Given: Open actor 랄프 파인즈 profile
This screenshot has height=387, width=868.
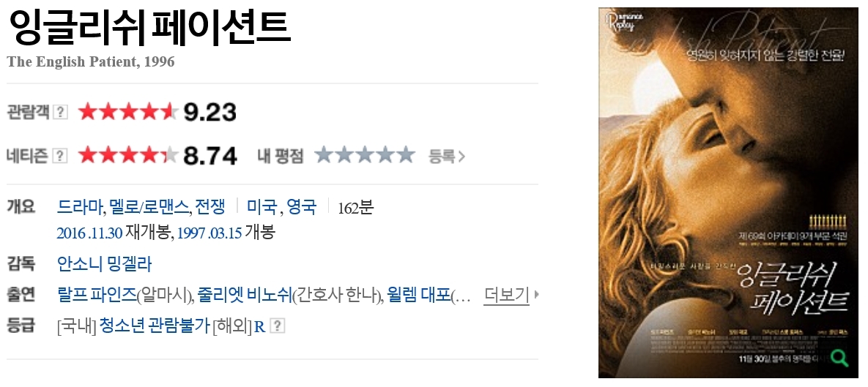Looking at the screenshot, I should tap(97, 296).
